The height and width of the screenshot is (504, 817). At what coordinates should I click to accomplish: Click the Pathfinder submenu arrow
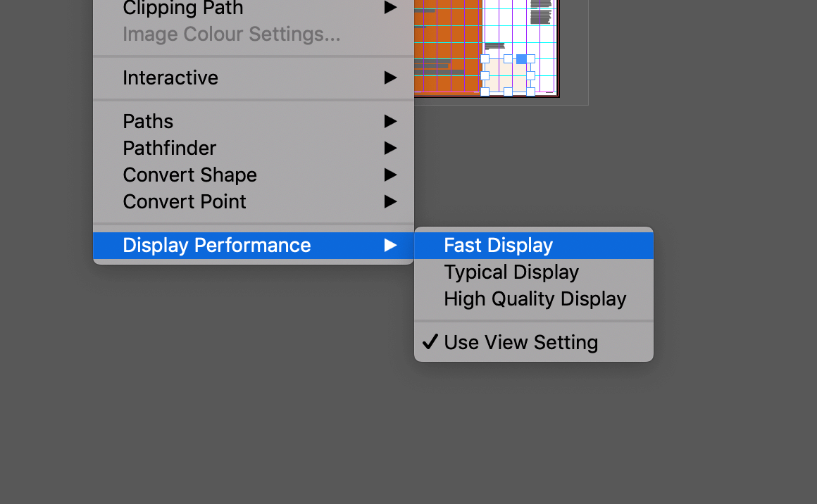[x=390, y=149]
